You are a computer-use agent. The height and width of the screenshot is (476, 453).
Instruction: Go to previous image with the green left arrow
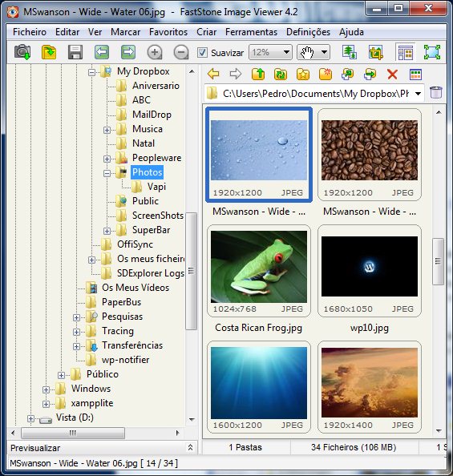tap(102, 52)
